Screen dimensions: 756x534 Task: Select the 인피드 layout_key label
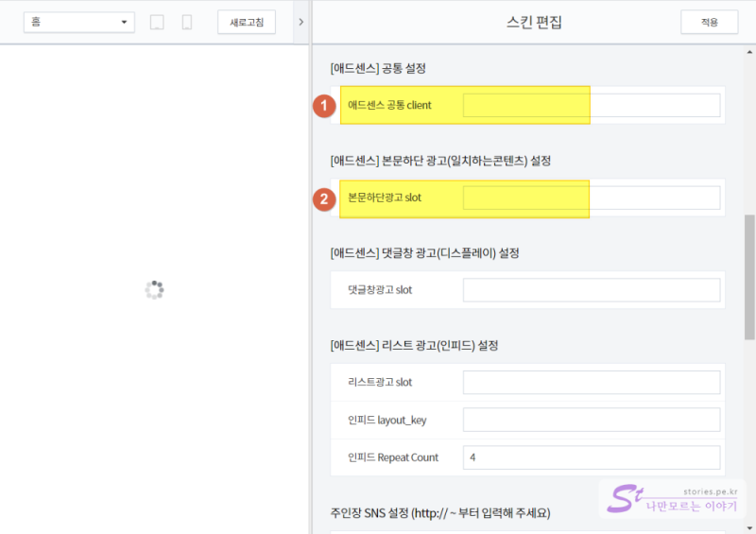387,421
